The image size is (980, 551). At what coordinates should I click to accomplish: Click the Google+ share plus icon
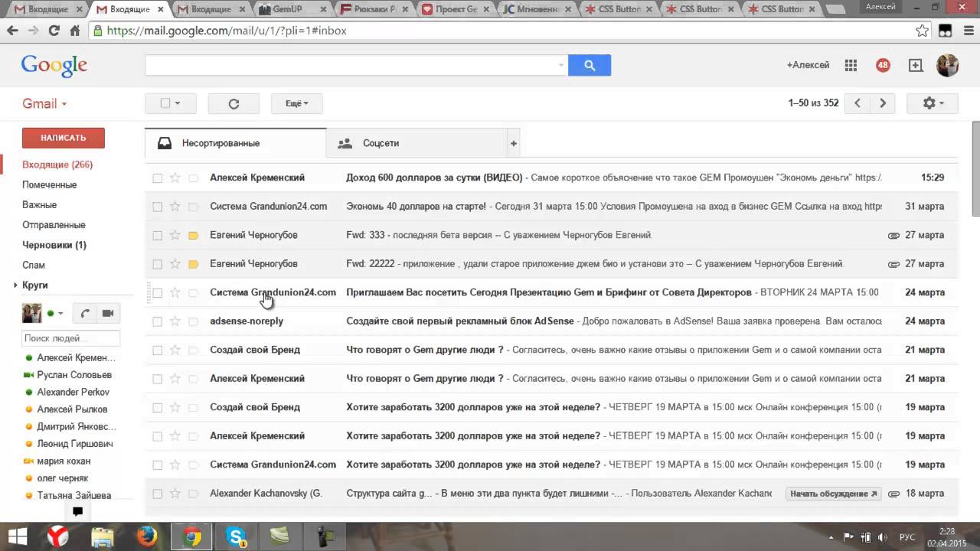click(916, 65)
